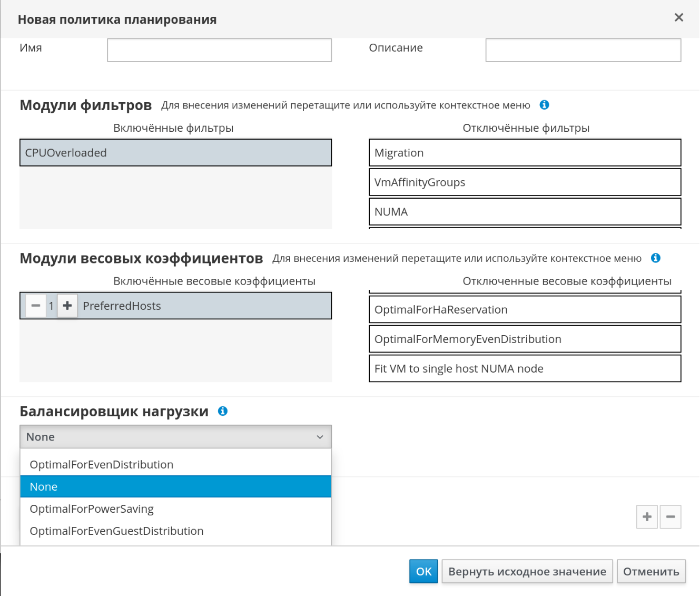Click the Отменить button
This screenshot has height=596, width=700.
tap(650, 571)
